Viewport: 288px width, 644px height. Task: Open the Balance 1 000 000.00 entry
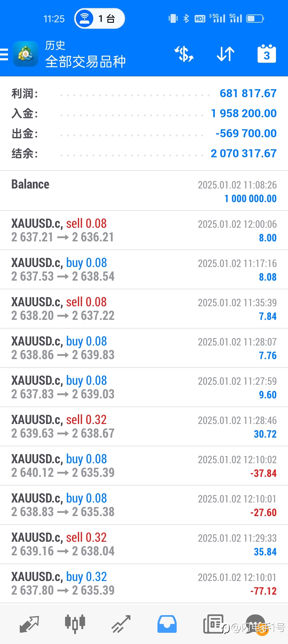(x=144, y=191)
